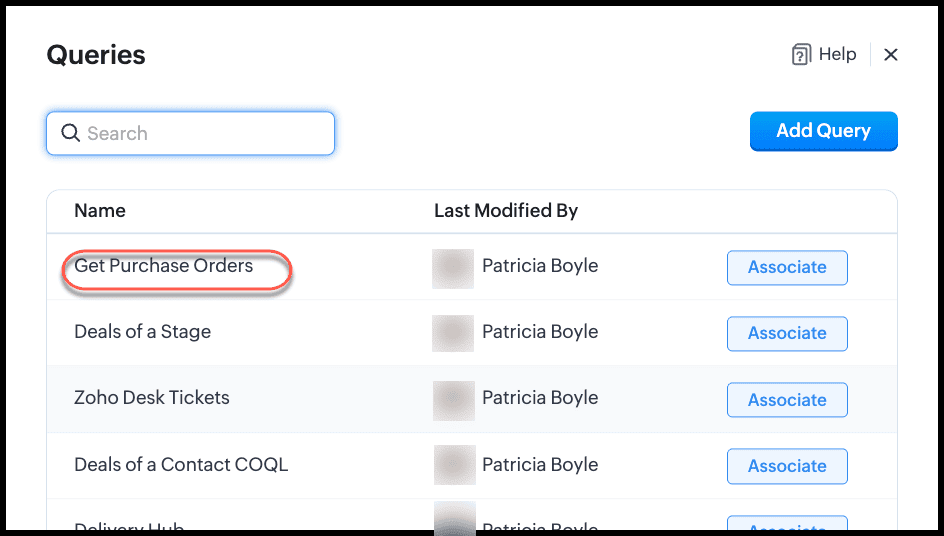Click avatar in Zoho Desk Tickets row
Screen dimensions: 944x536
[453, 400]
